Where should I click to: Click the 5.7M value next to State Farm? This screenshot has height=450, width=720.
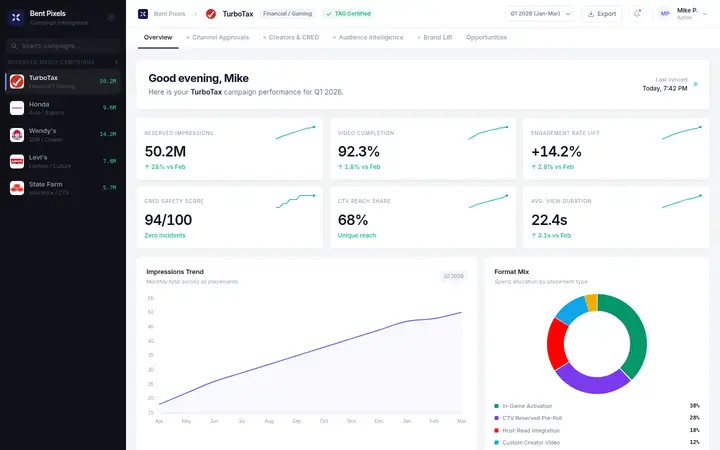click(109, 188)
